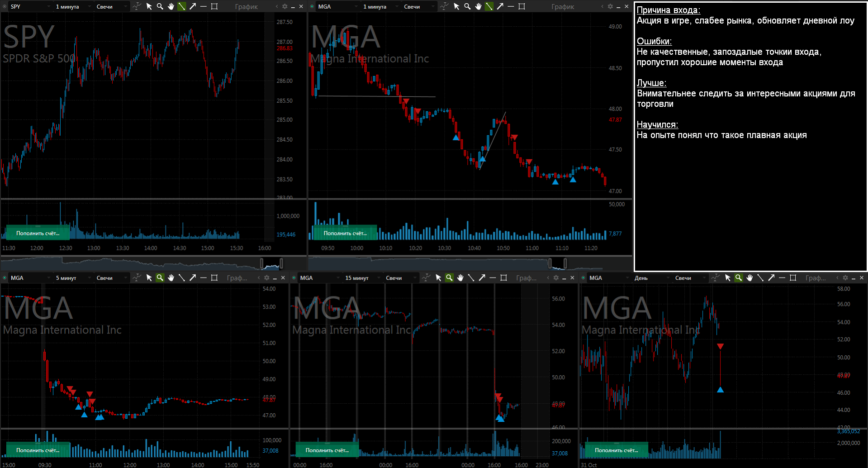Click right handle of SPY range navigator

(x=281, y=263)
